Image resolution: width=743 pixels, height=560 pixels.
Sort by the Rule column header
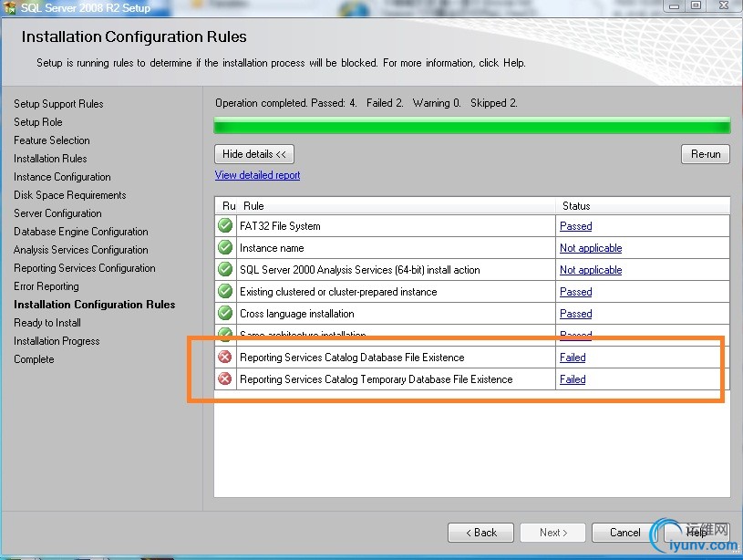pyautogui.click(x=397, y=206)
